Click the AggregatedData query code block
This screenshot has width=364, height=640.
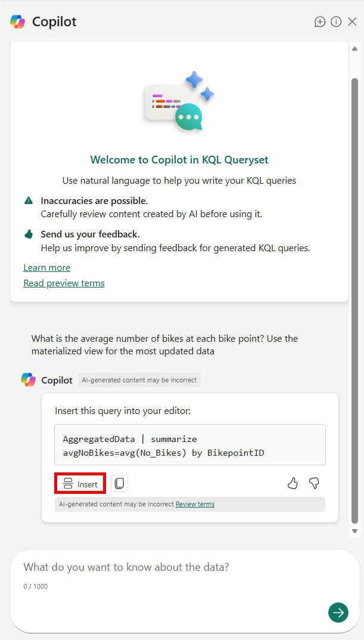(190, 445)
